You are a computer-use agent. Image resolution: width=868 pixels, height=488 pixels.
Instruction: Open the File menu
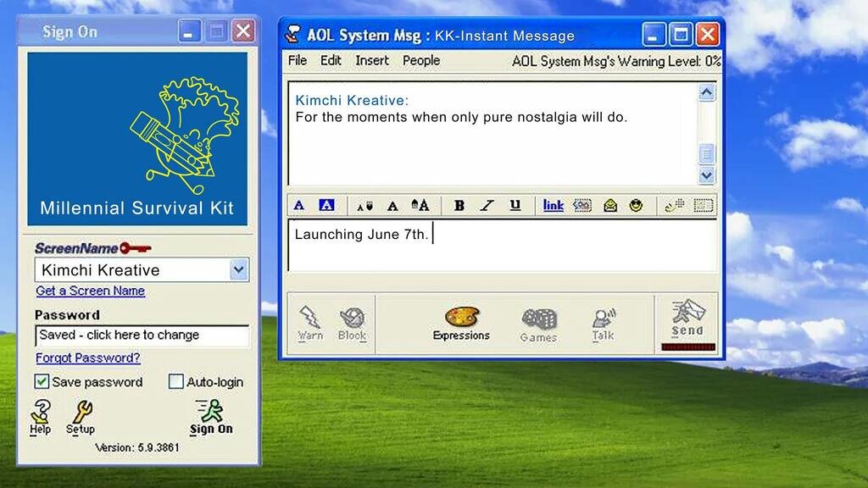click(x=298, y=60)
